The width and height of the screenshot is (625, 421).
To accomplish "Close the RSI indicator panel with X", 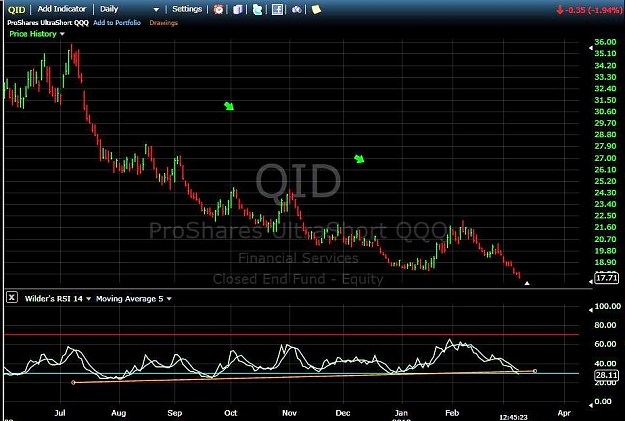I will [12, 297].
